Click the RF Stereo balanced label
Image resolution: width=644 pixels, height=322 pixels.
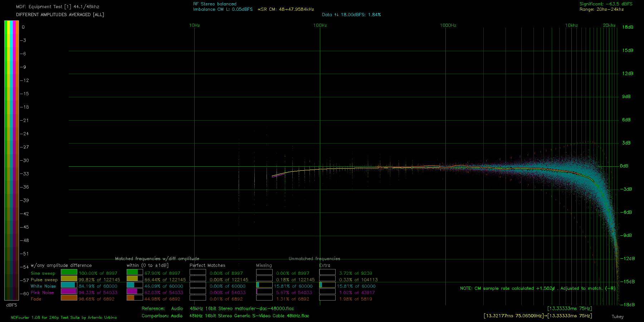point(215,4)
